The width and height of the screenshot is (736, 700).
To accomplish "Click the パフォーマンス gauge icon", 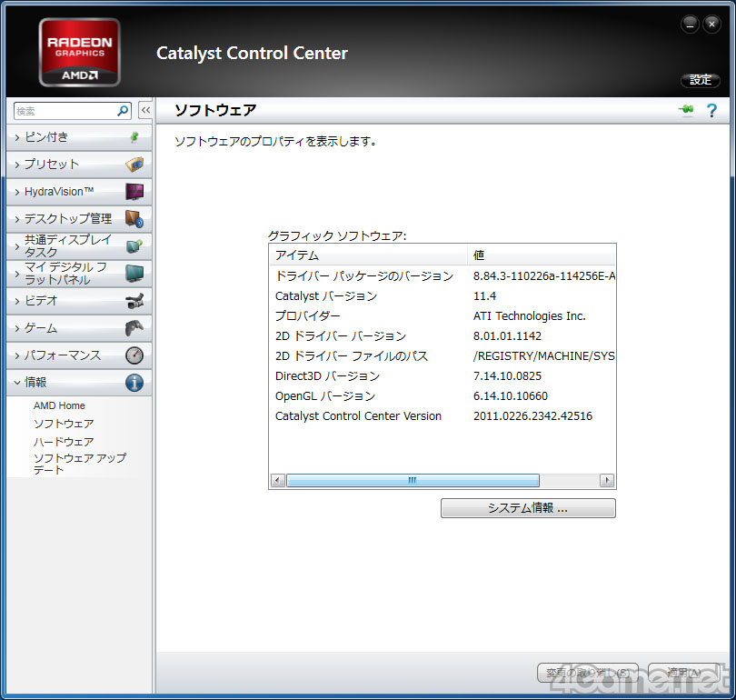I will [x=134, y=355].
